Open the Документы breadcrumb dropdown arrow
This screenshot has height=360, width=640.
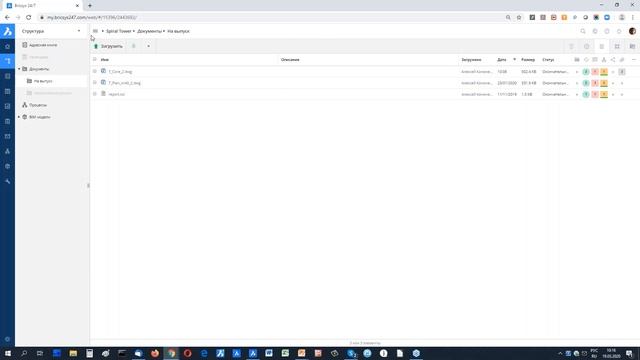coord(164,31)
